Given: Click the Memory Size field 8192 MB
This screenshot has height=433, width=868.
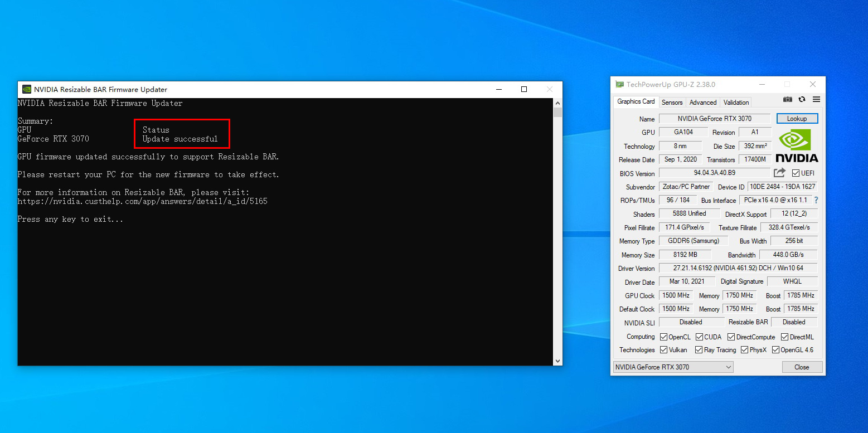Looking at the screenshot, I should coord(686,255).
